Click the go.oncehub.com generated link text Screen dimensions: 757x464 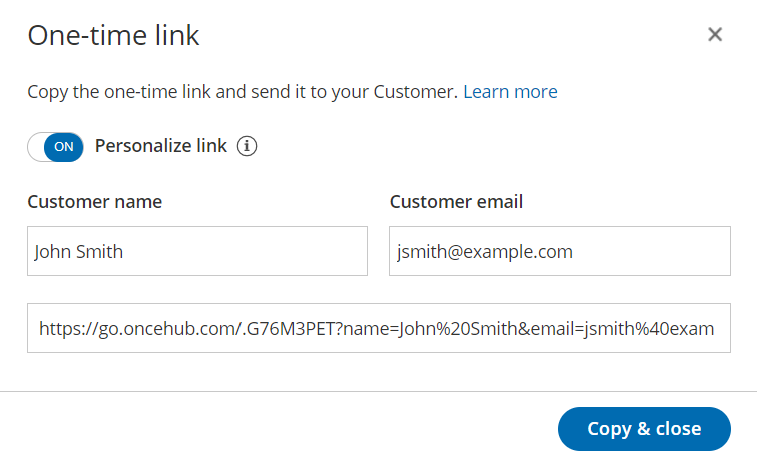(376, 328)
